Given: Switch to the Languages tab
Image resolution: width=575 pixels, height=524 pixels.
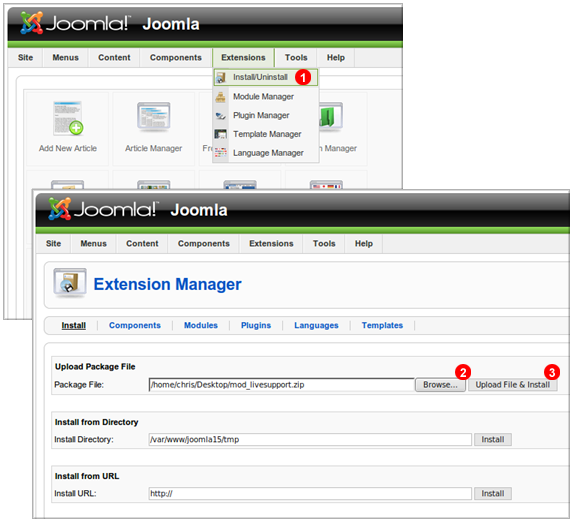Looking at the screenshot, I should click(316, 325).
